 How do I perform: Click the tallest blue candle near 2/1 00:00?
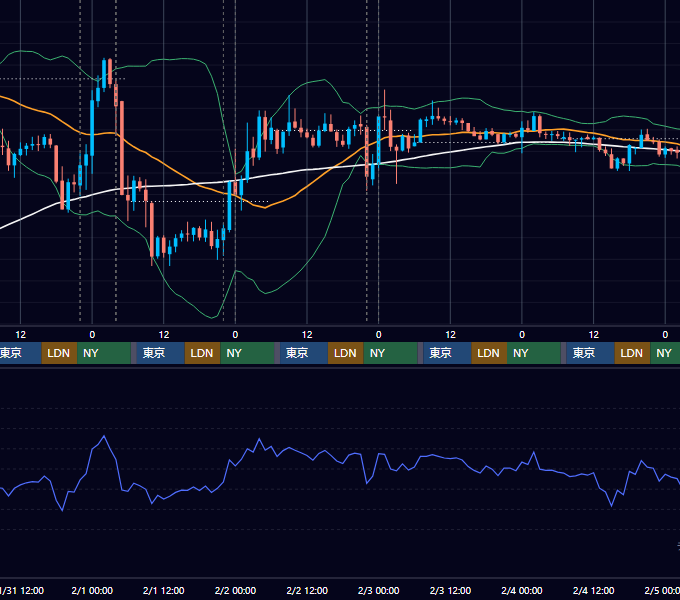[92, 128]
